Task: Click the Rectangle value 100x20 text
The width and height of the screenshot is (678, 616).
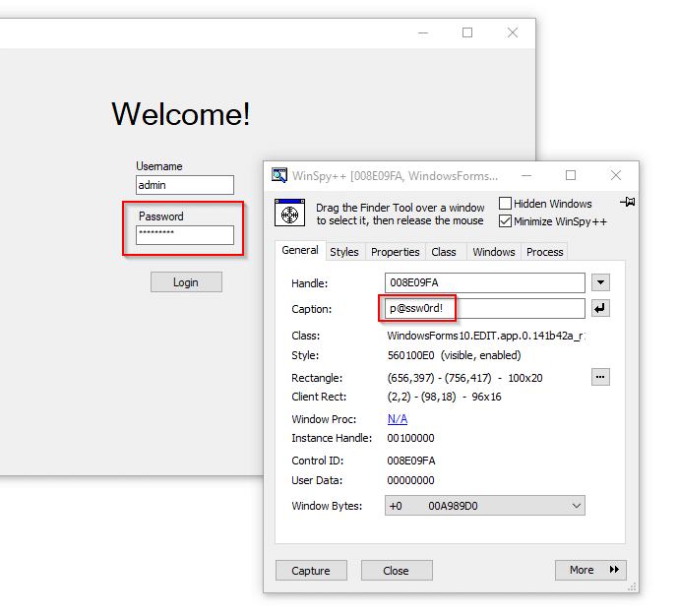Action: coord(525,378)
